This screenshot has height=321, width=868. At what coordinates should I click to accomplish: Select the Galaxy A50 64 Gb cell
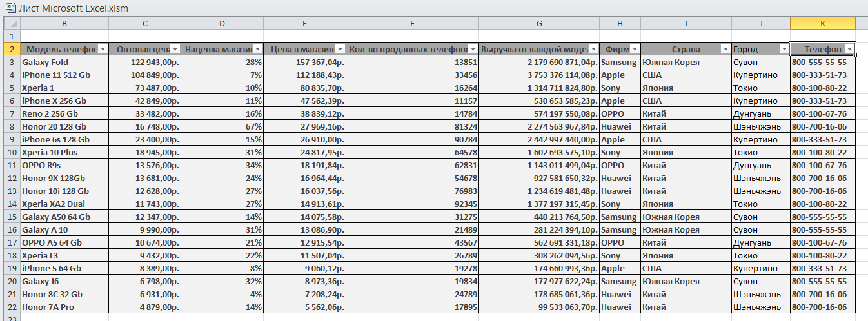tap(64, 217)
